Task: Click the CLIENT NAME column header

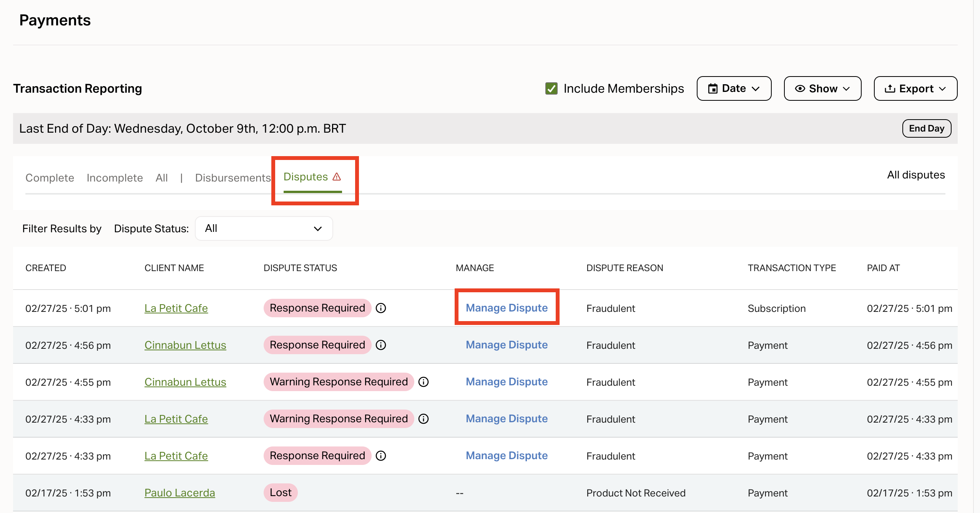Action: pos(174,268)
